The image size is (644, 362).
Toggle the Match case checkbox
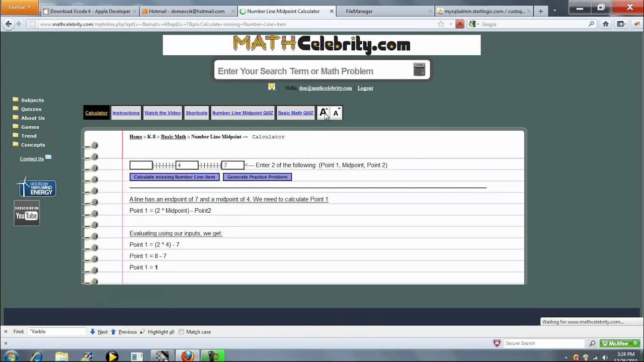coord(182,332)
